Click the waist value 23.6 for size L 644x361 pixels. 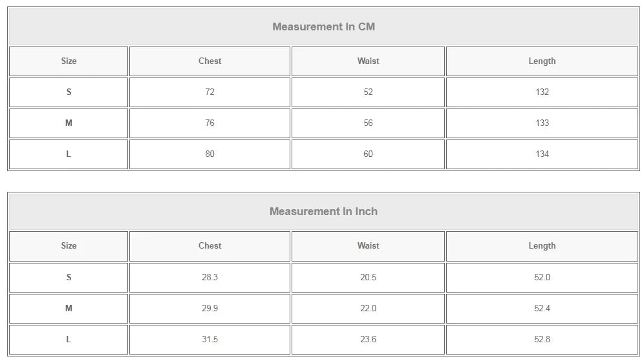point(368,340)
